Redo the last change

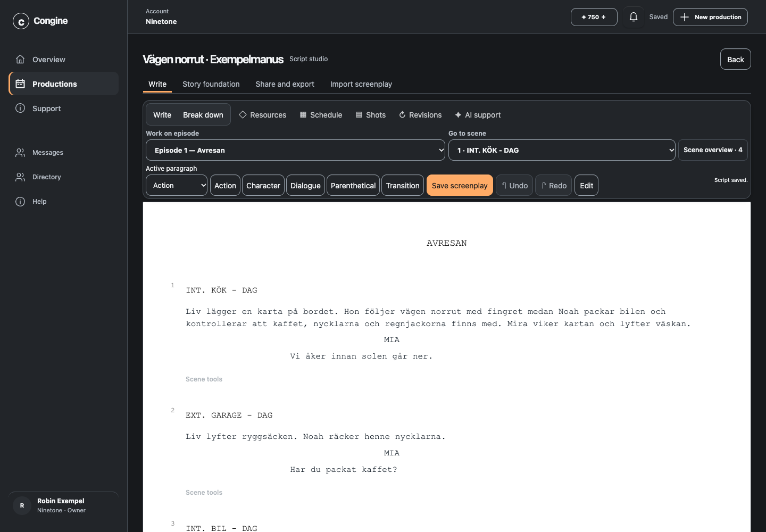(554, 185)
